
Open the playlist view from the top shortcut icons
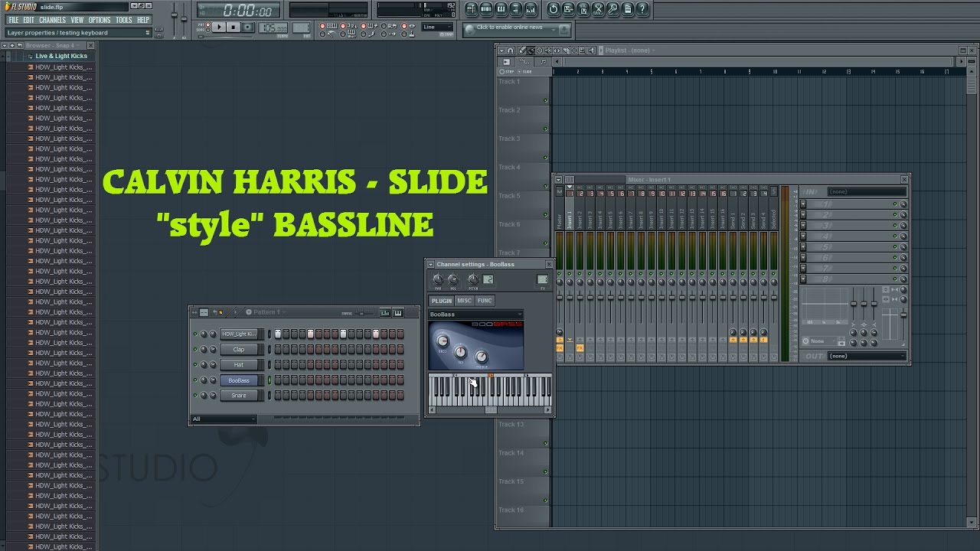[472, 9]
